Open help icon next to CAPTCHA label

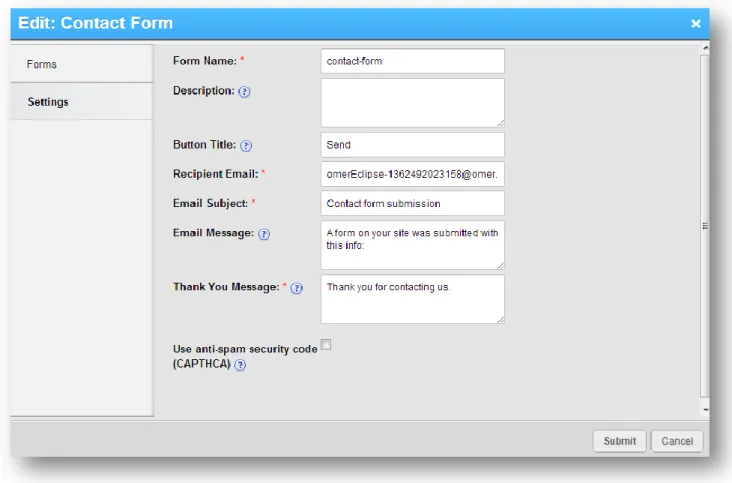point(240,365)
